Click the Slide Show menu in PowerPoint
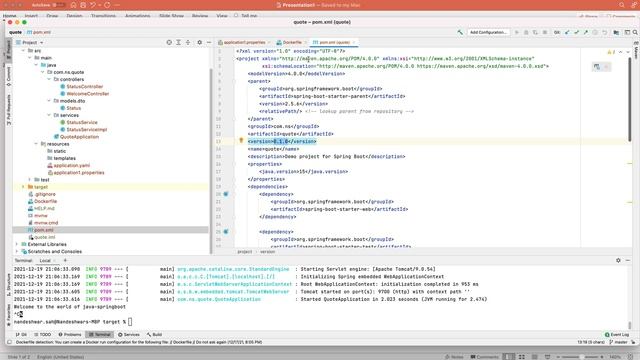 pyautogui.click(x=171, y=16)
